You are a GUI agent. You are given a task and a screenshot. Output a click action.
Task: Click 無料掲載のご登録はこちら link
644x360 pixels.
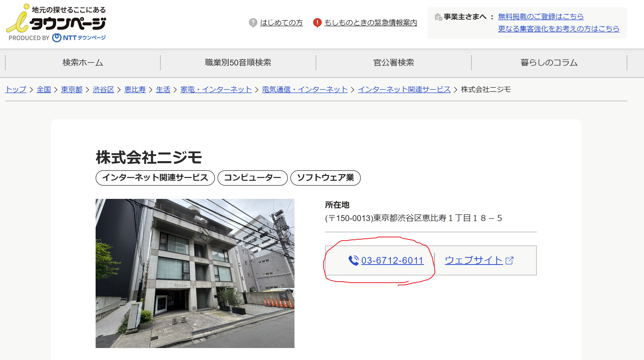(x=540, y=17)
